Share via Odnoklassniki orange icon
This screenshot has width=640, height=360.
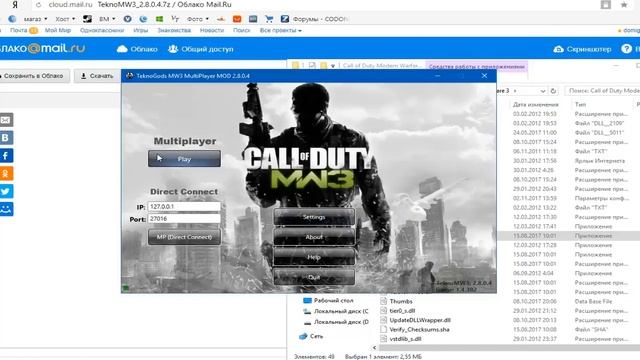tap(6, 173)
